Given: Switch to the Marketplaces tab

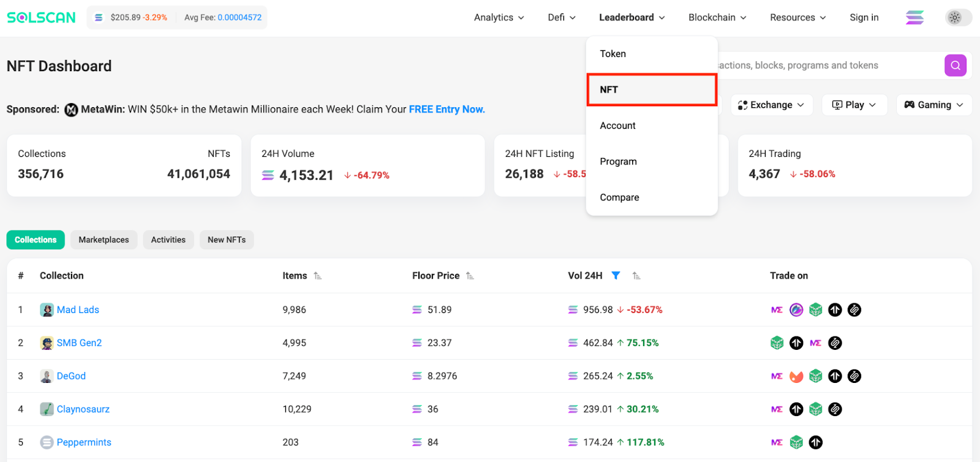Looking at the screenshot, I should 104,240.
